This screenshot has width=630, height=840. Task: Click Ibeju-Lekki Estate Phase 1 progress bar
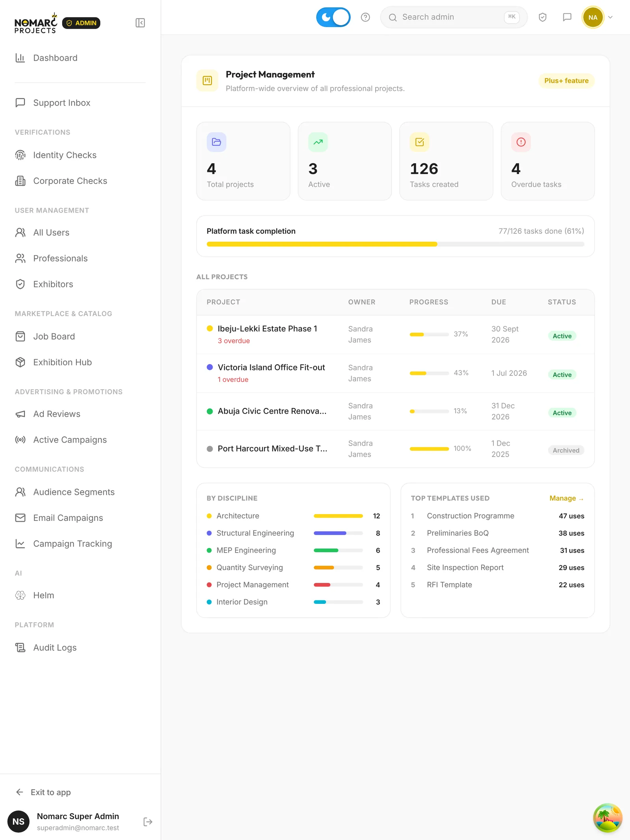[429, 335]
